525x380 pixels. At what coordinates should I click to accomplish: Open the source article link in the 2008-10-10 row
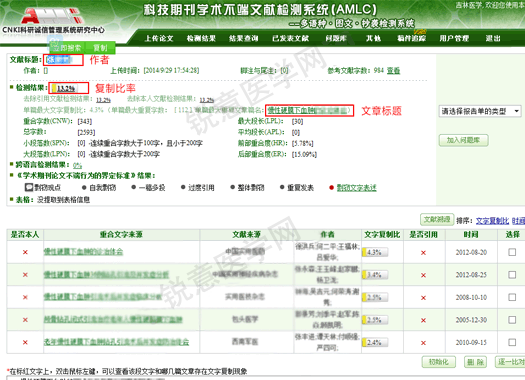click(x=102, y=297)
